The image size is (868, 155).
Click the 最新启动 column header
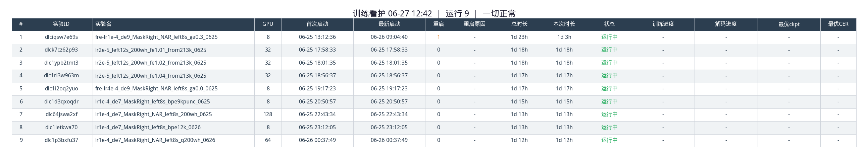pyautogui.click(x=389, y=24)
